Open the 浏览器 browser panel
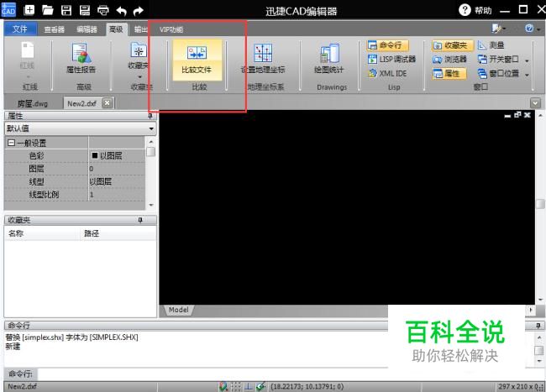Viewport: 546px width, 392px height. [x=449, y=60]
